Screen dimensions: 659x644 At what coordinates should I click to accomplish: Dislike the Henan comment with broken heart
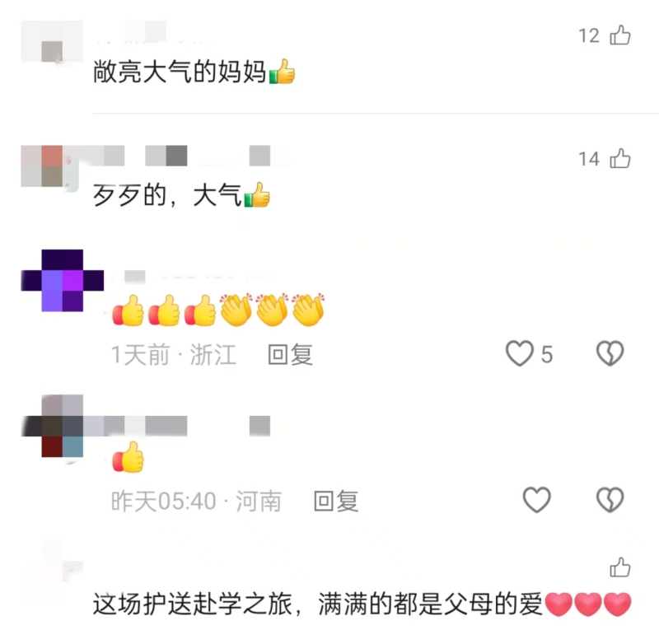pos(610,500)
